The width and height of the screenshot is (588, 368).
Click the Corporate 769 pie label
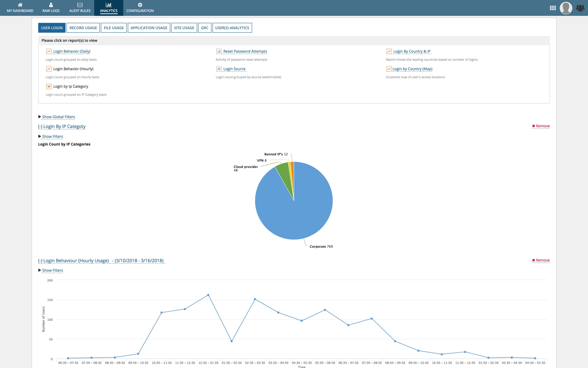(321, 247)
